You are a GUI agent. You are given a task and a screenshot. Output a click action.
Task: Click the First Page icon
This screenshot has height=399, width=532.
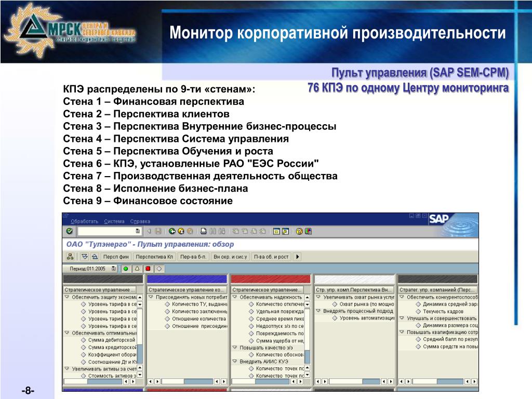point(235,231)
